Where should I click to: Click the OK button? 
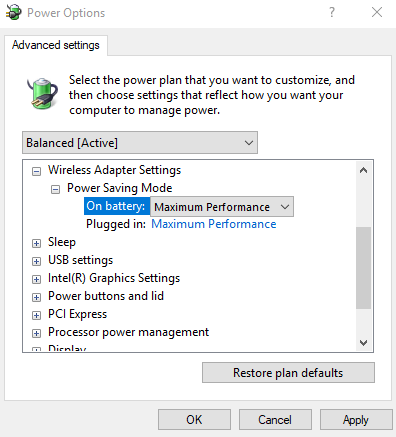click(x=194, y=420)
